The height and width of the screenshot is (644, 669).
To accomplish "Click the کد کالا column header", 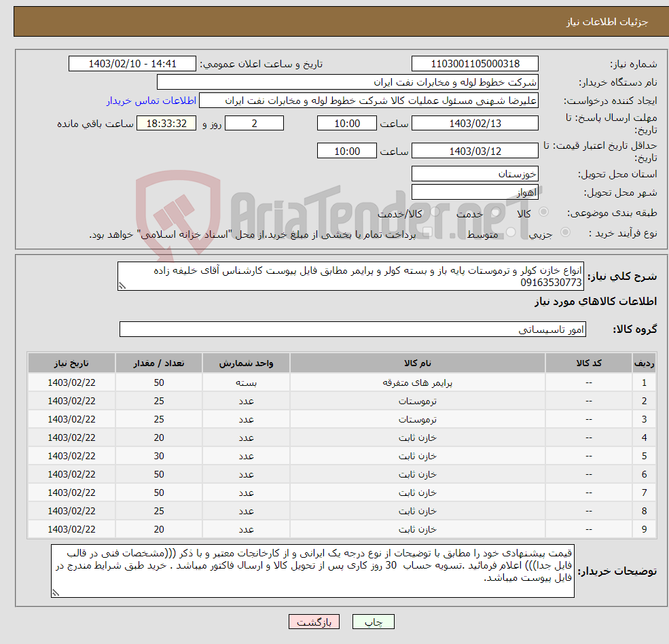I will coord(589,363).
